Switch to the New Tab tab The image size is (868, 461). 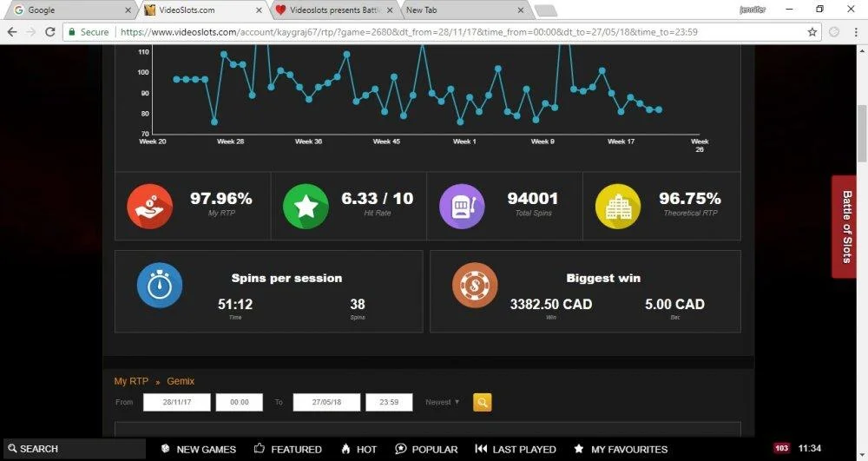465,10
